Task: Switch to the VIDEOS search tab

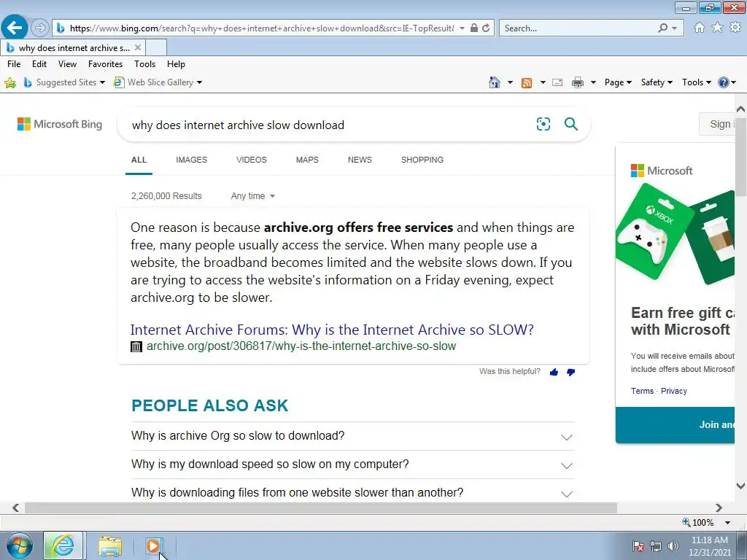Action: tap(252, 160)
